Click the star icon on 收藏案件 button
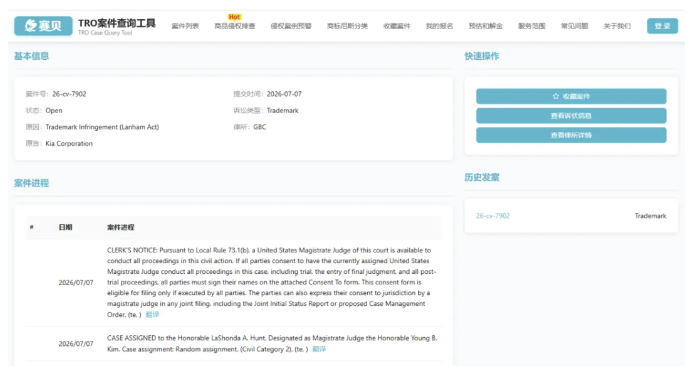This screenshot has width=698, height=378. click(x=556, y=96)
